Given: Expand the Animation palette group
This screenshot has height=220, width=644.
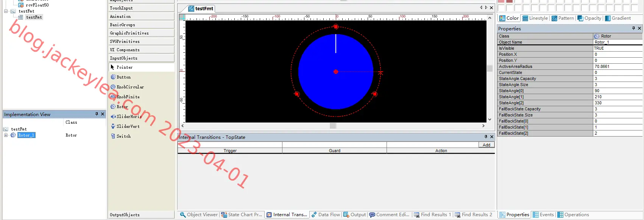Looking at the screenshot, I should click(141, 16).
